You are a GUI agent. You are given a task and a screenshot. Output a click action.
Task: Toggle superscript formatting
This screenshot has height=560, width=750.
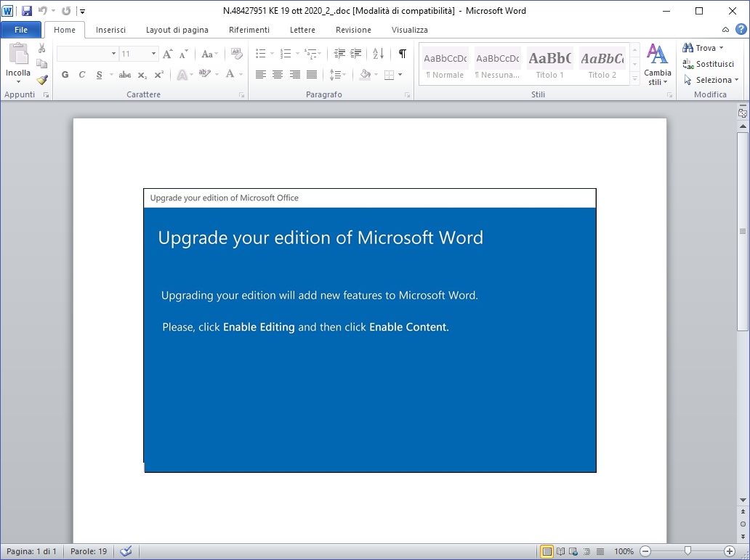pos(159,75)
